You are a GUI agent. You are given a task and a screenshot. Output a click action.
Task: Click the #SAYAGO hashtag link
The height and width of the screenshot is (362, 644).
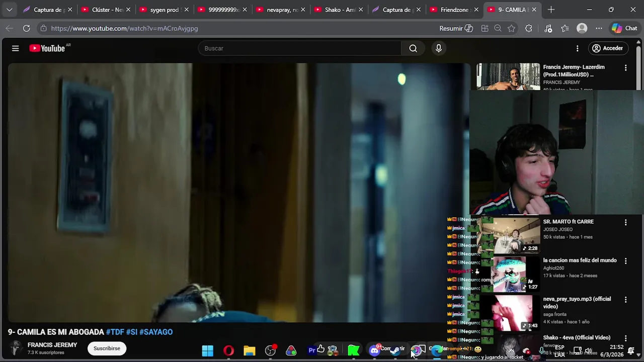pos(156,332)
